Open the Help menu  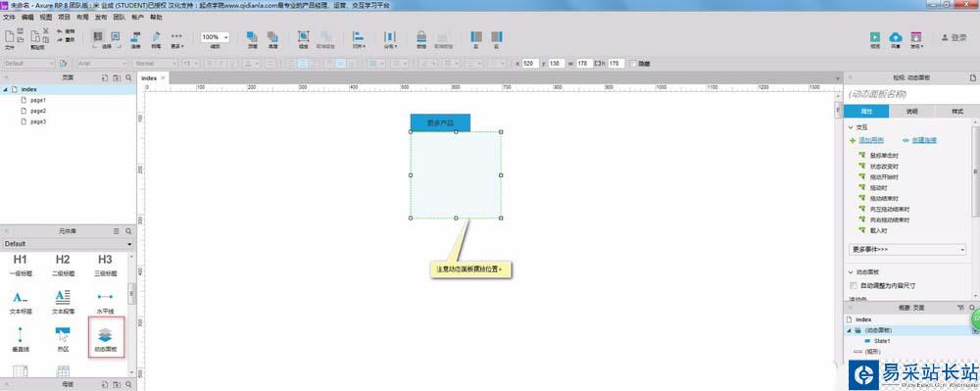[156, 18]
